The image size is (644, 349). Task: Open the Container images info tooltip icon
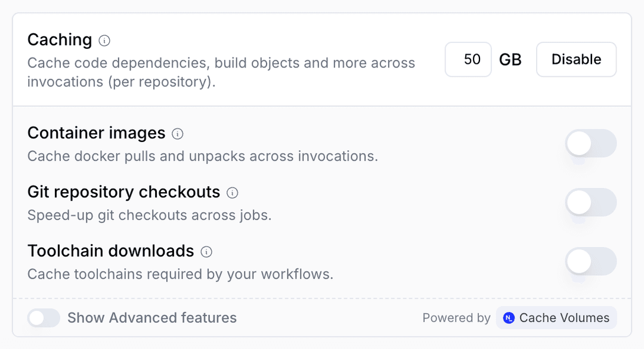click(x=178, y=134)
